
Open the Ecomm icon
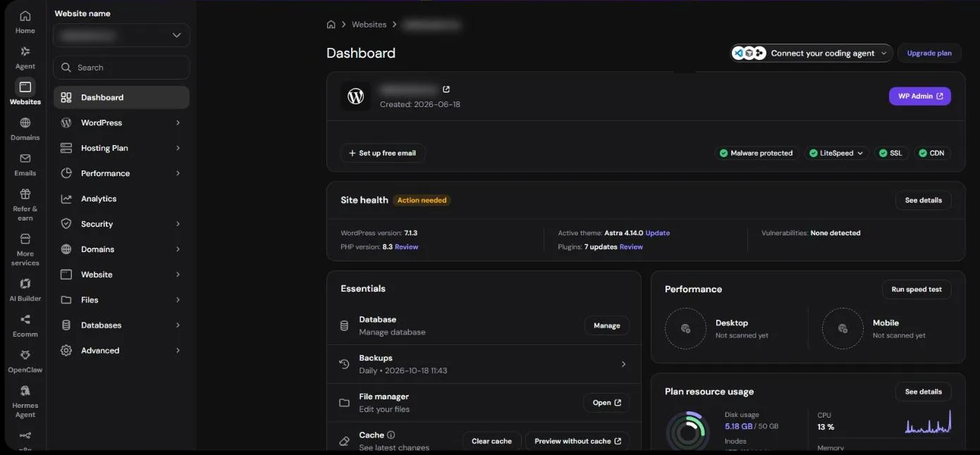click(25, 320)
